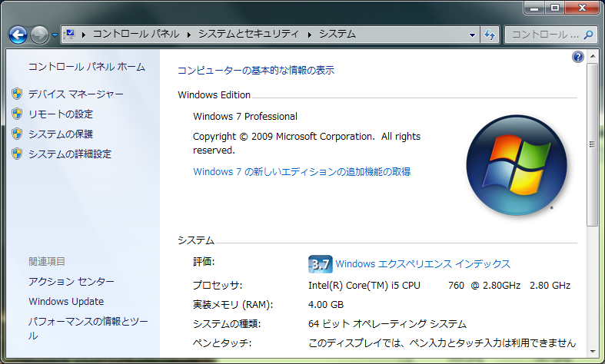The image size is (605, 364).
Task: Open the address bar history dropdown
Action: 472,35
